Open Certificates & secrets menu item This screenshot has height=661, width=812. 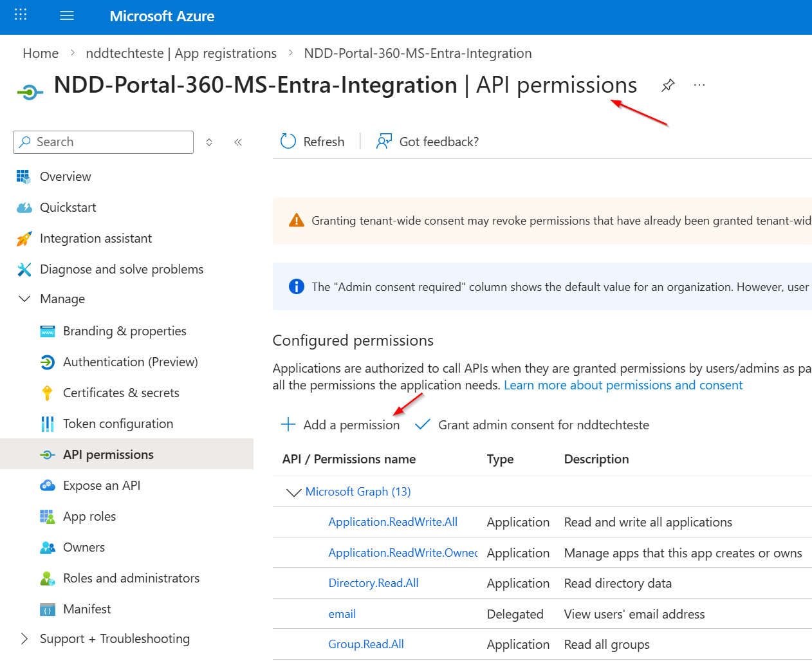click(x=121, y=393)
